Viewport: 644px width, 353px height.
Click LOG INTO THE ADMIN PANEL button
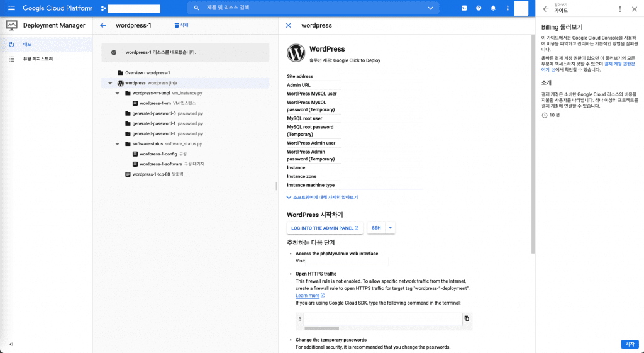(325, 228)
